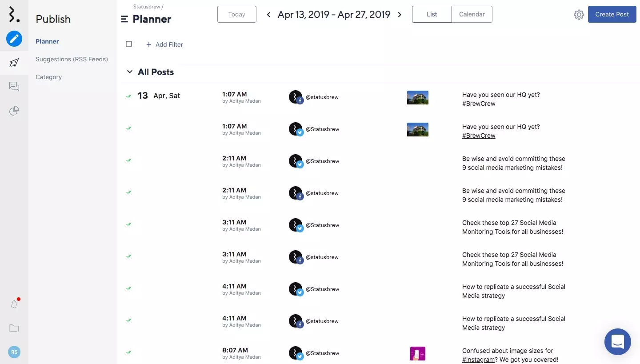Open the Engage conversations icon
Image resolution: width=640 pixels, height=364 pixels.
[14, 87]
